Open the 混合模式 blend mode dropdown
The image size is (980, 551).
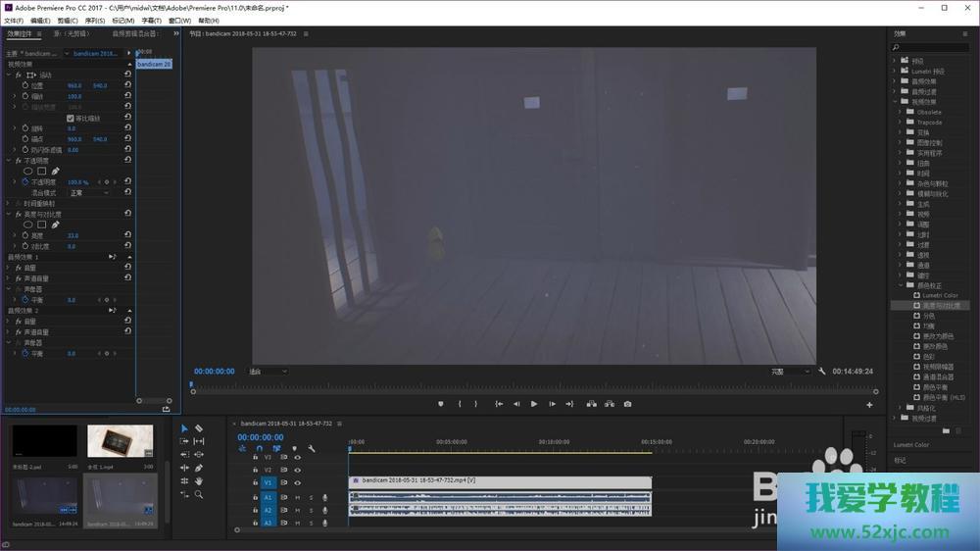pyautogui.click(x=90, y=193)
